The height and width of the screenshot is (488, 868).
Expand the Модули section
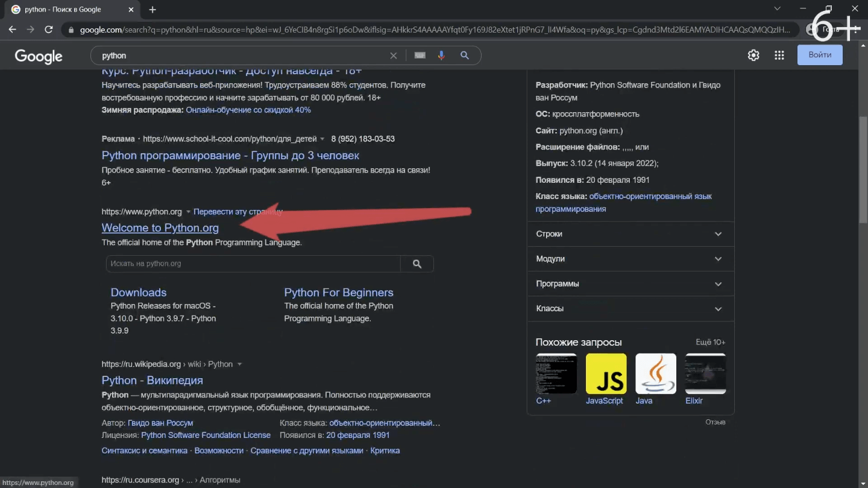click(631, 259)
